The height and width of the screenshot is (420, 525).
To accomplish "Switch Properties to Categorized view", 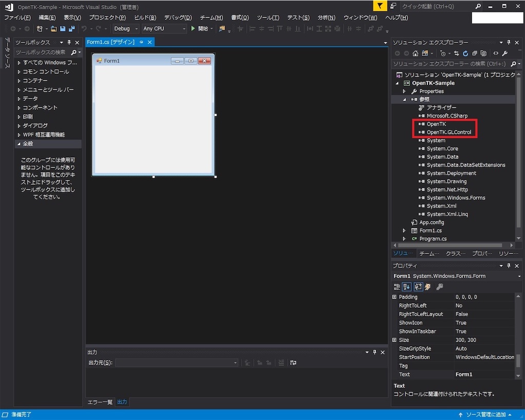I will click(397, 287).
